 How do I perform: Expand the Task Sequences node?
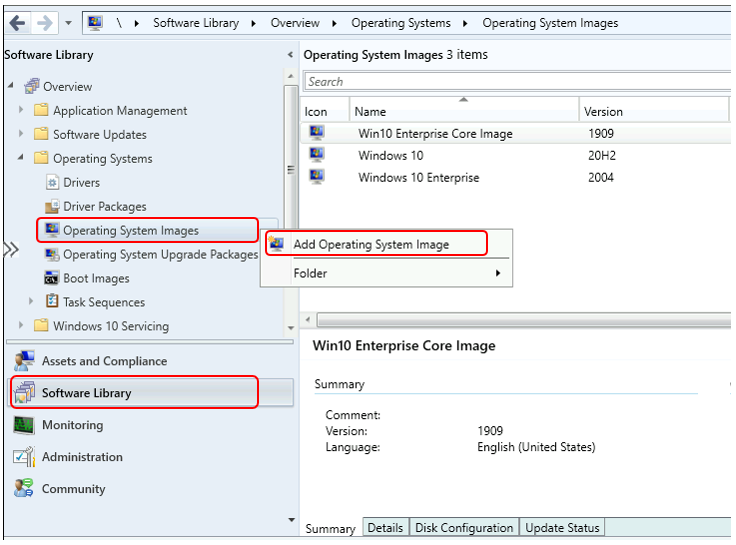pyautogui.click(x=31, y=301)
